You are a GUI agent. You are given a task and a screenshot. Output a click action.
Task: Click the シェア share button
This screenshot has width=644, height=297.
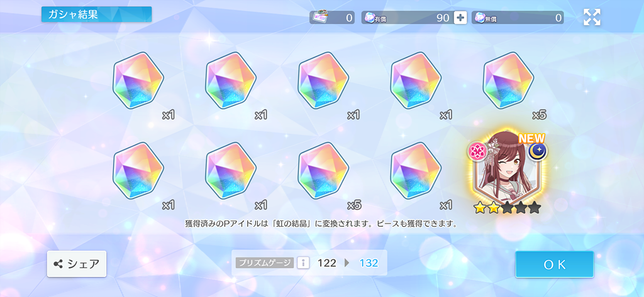(77, 264)
